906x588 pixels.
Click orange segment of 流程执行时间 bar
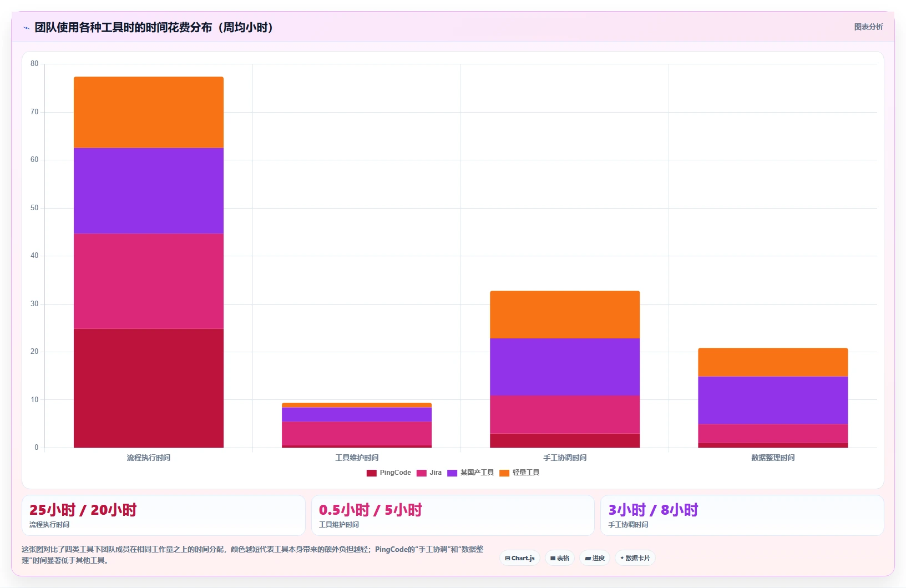pyautogui.click(x=149, y=113)
